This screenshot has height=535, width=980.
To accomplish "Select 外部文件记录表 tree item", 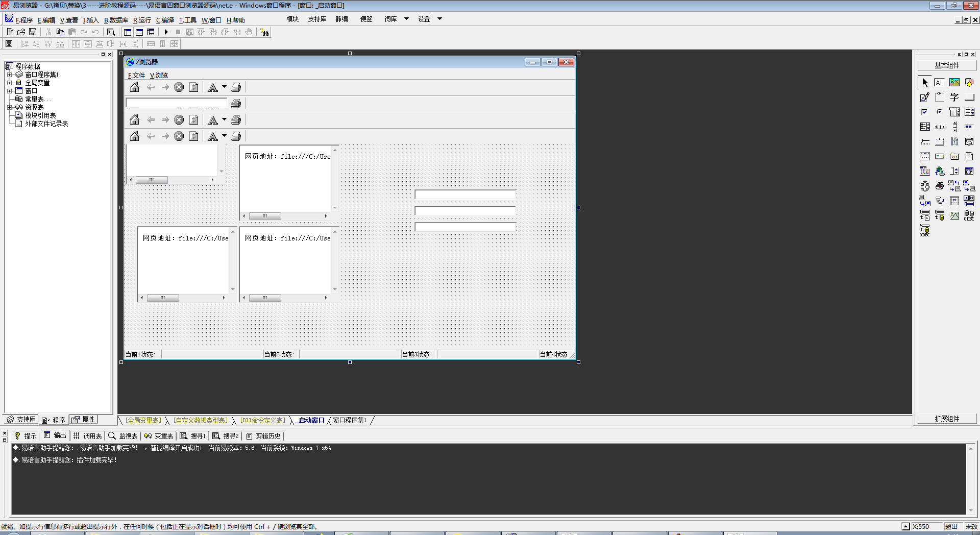I will coord(46,124).
